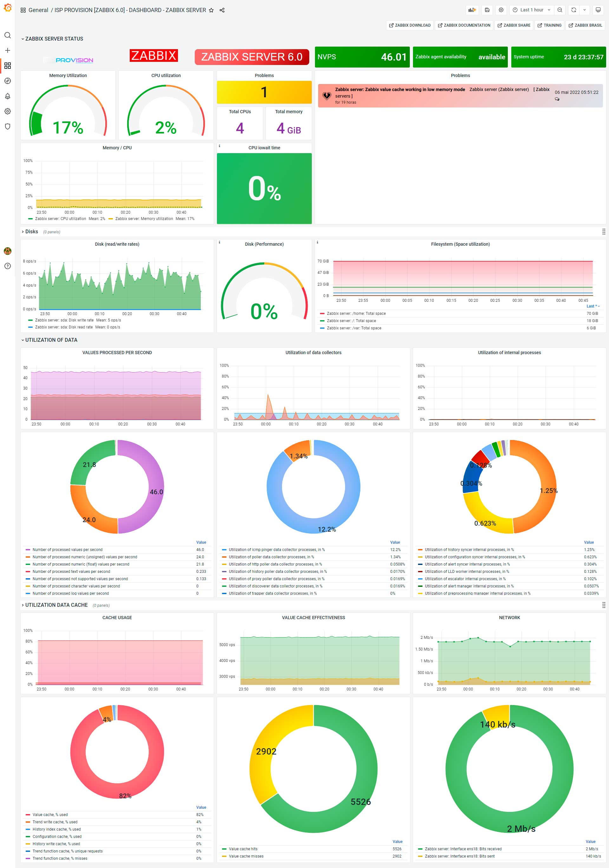Screen dimensions: 609x868
Task: Open Explore compass icon in sidebar
Action: pos(8,81)
